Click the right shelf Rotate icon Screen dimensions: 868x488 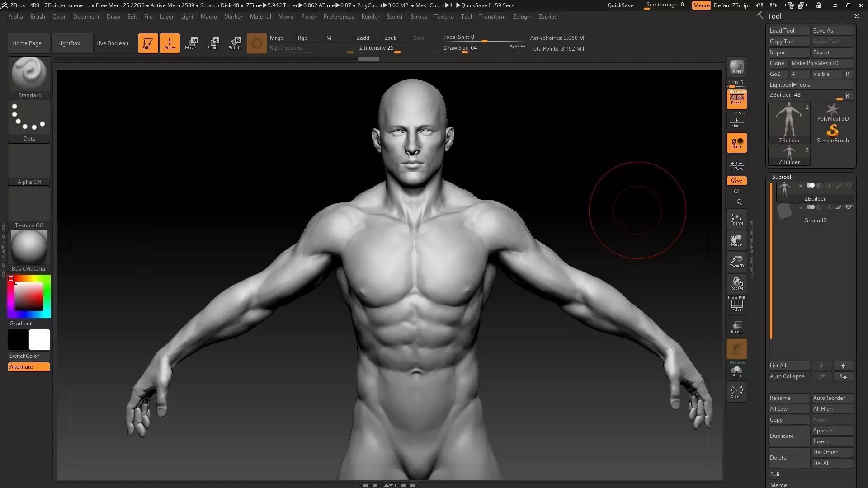[736, 283]
